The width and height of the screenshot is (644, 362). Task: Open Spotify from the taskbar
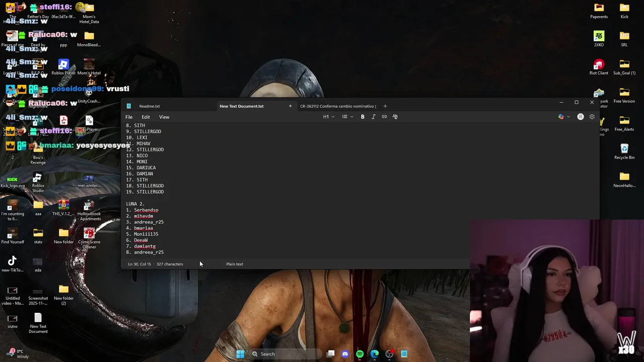tap(360, 354)
